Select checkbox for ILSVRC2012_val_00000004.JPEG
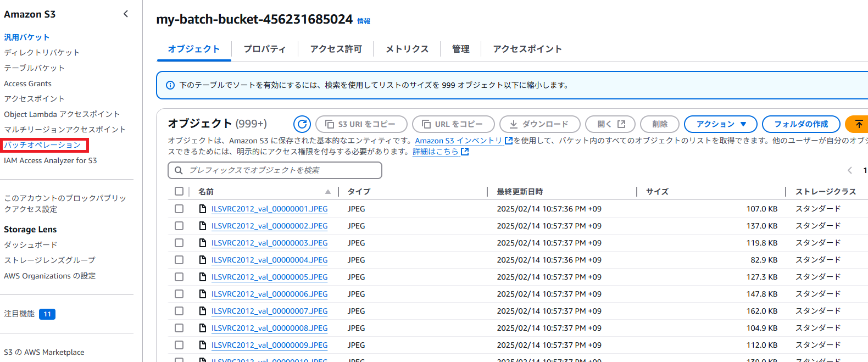This screenshot has height=362, width=868. (x=179, y=260)
